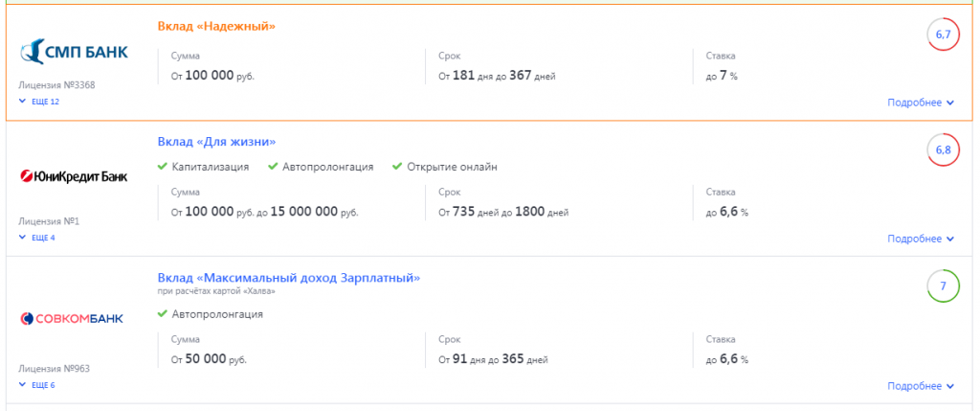Click the Совкомбанк logo

(x=72, y=318)
